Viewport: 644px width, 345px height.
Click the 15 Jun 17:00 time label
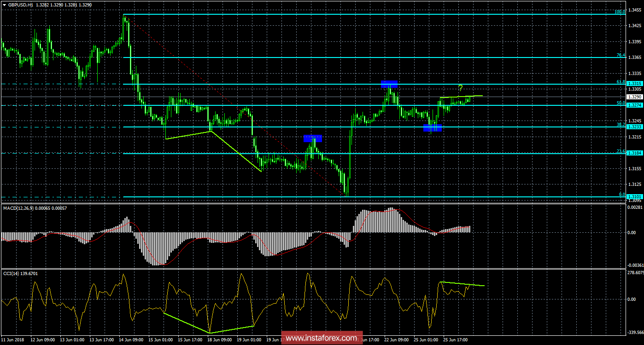click(x=191, y=340)
